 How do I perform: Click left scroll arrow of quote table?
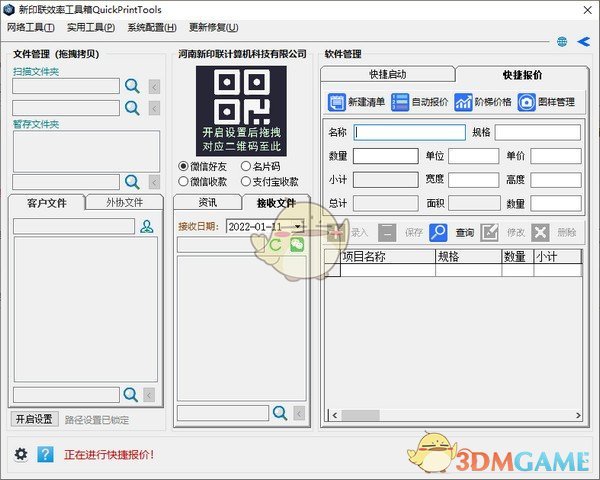point(335,415)
